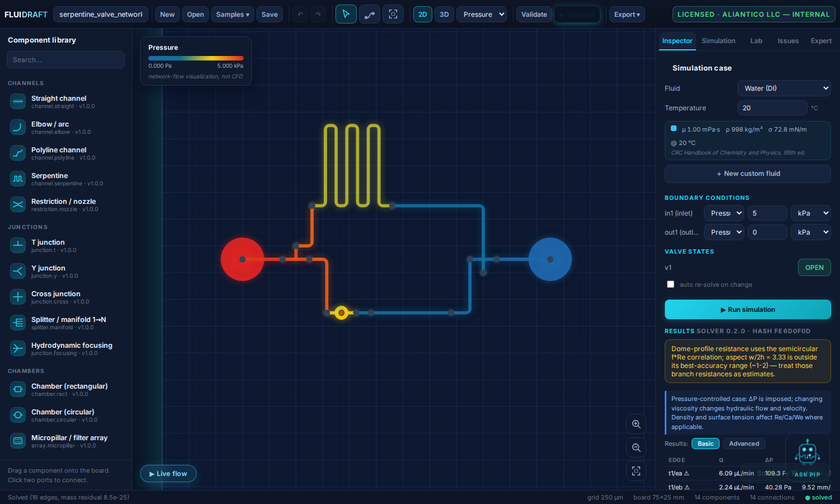Click the Open button
Image resolution: width=840 pixels, height=504 pixels.
pyautogui.click(x=195, y=14)
